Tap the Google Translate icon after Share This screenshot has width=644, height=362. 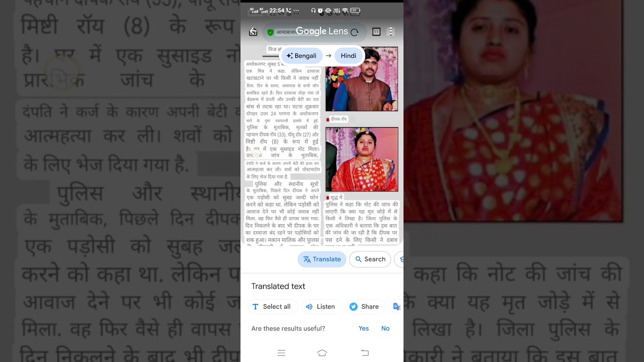(x=397, y=307)
